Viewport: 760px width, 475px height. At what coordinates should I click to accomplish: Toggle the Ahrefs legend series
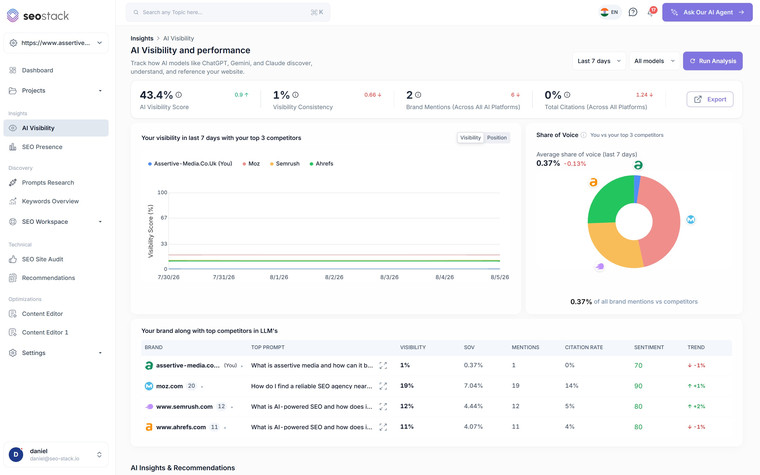(321, 164)
